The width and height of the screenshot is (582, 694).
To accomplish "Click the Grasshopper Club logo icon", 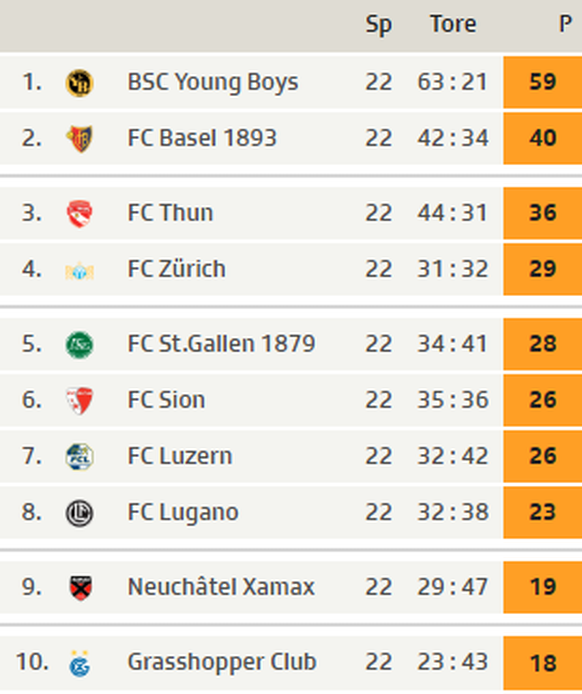I will pos(80,663).
